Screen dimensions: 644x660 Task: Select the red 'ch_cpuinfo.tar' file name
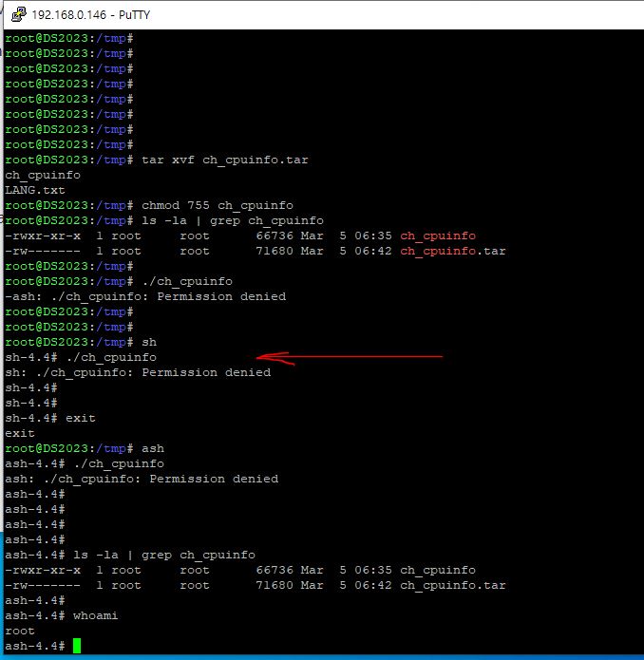coord(453,252)
